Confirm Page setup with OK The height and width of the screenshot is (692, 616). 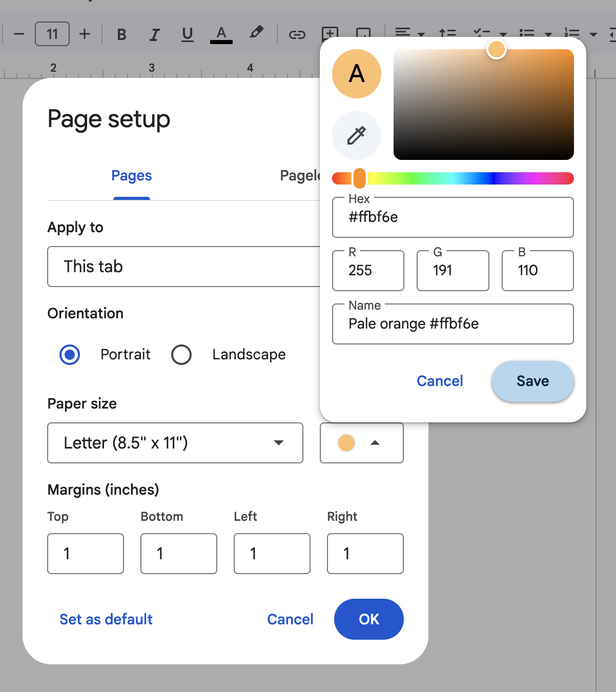click(369, 619)
